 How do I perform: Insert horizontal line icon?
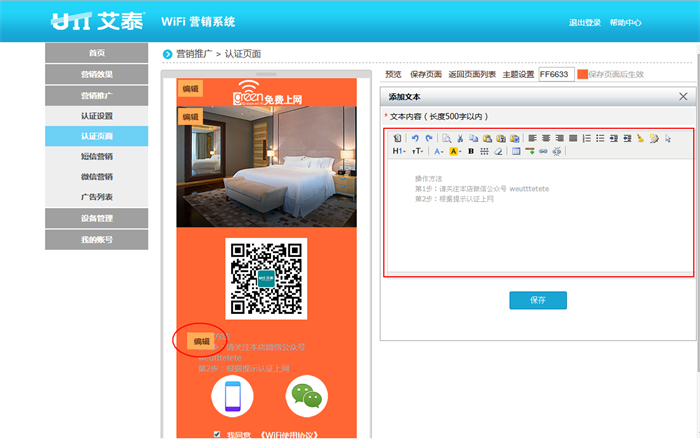[x=530, y=151]
